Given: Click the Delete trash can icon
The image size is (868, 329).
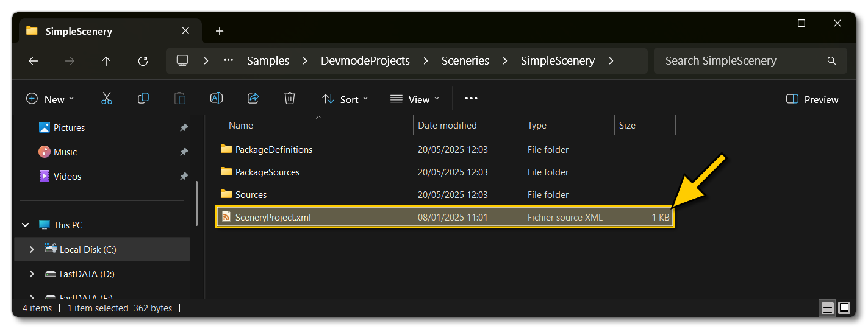Looking at the screenshot, I should (290, 99).
